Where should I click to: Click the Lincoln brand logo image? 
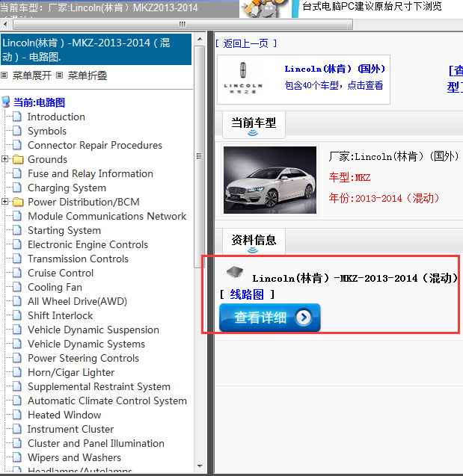(243, 78)
